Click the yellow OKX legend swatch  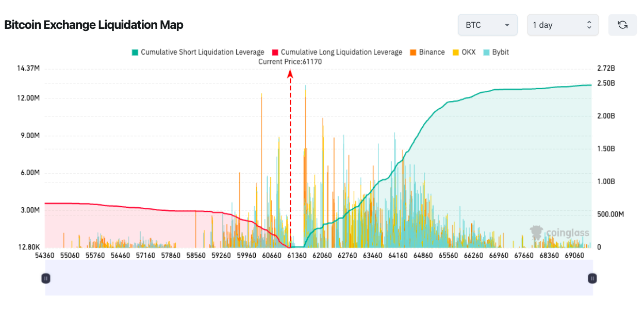point(455,52)
